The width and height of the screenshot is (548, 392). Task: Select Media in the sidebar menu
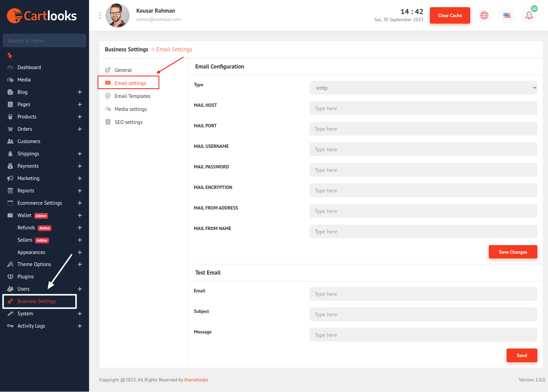tap(24, 80)
